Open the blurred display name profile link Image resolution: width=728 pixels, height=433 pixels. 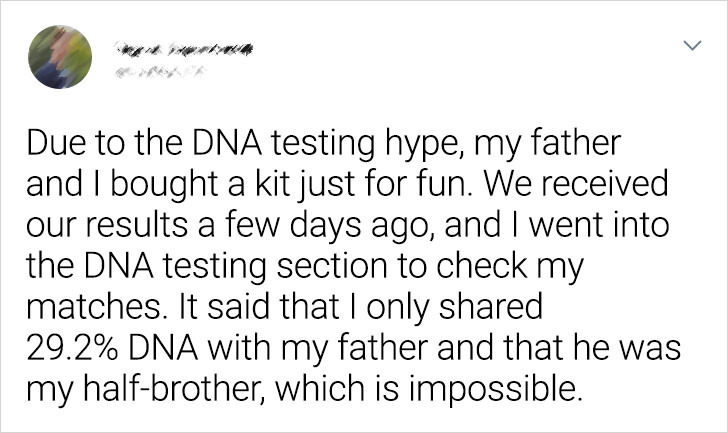(x=184, y=48)
